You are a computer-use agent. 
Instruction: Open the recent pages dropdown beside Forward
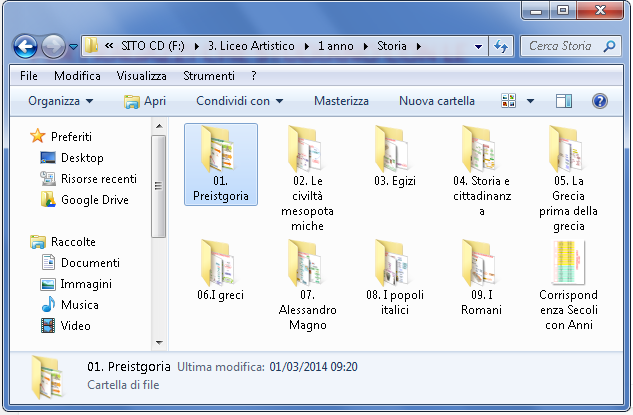73,47
